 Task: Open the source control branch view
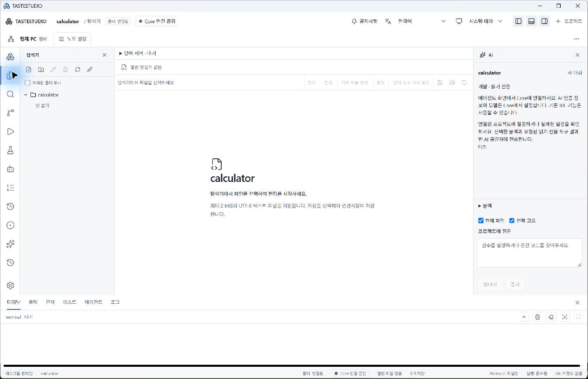tap(11, 113)
